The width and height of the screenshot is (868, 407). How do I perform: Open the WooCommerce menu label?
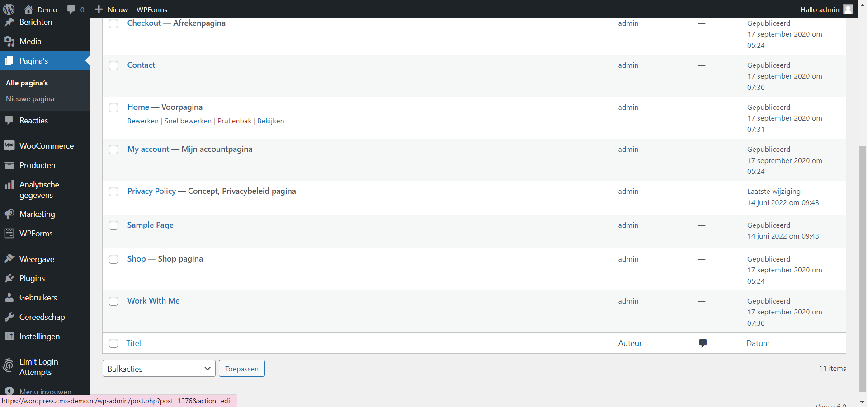click(x=47, y=146)
